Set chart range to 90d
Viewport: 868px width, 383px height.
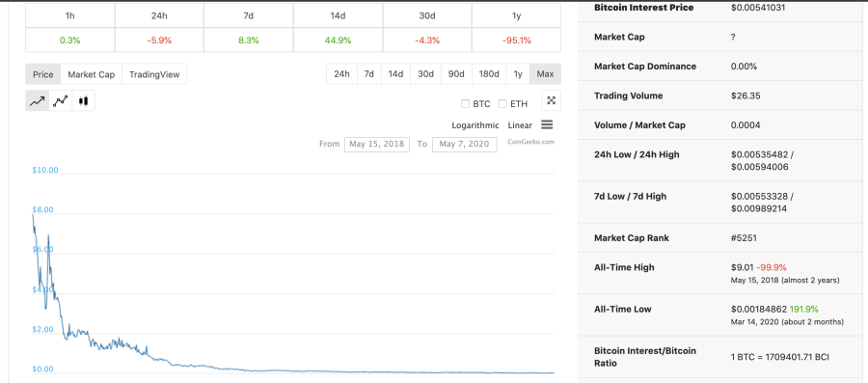[x=456, y=74]
